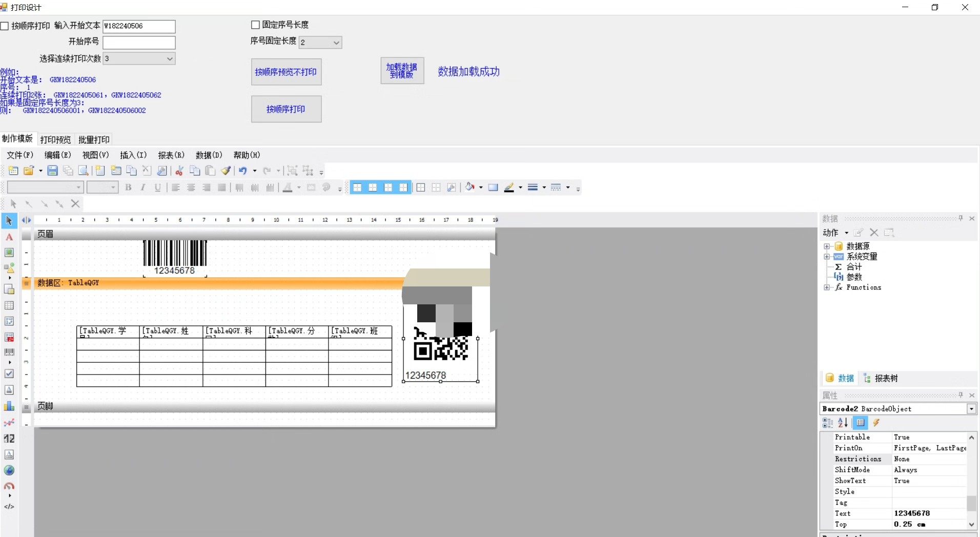
Task: Toggle the right border button
Action: pos(403,188)
